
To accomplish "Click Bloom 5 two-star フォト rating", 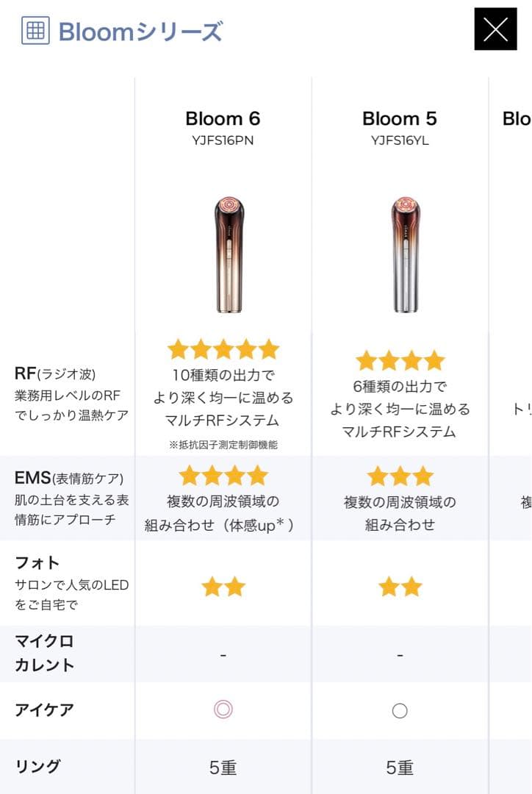I will click(400, 587).
